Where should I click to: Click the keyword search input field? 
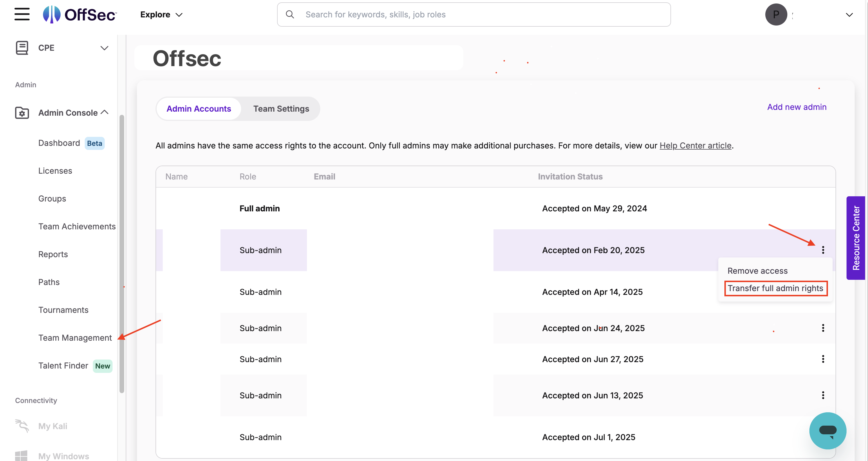point(472,14)
